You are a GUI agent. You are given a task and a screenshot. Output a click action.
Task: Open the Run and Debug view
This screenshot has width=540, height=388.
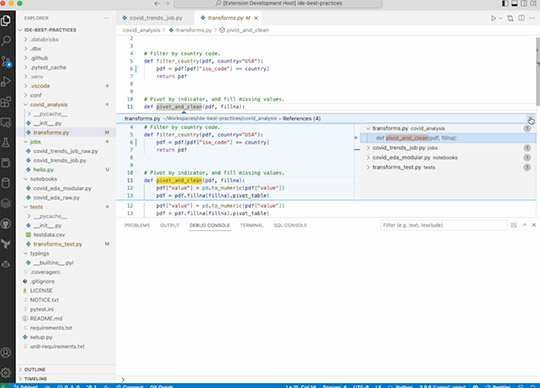6,82
